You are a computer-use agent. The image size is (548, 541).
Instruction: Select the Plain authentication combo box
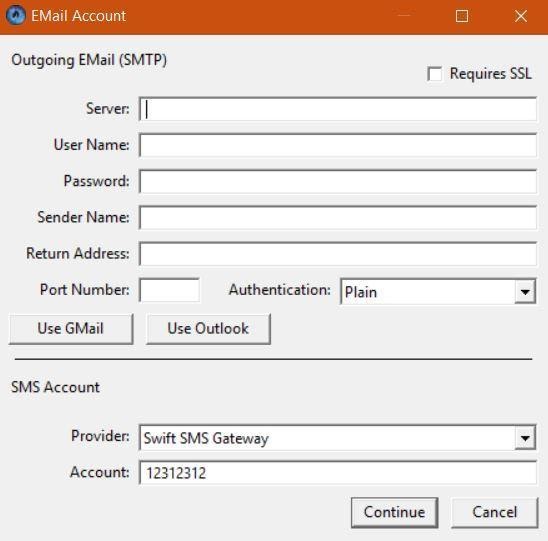click(x=438, y=291)
